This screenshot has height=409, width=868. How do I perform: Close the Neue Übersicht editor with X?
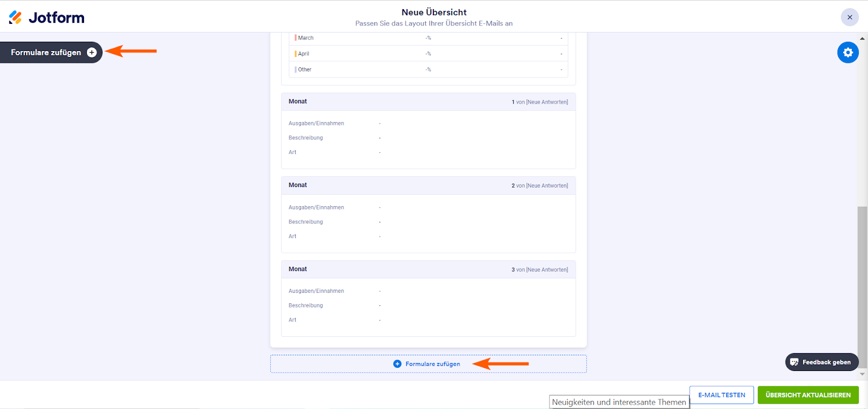point(850,17)
